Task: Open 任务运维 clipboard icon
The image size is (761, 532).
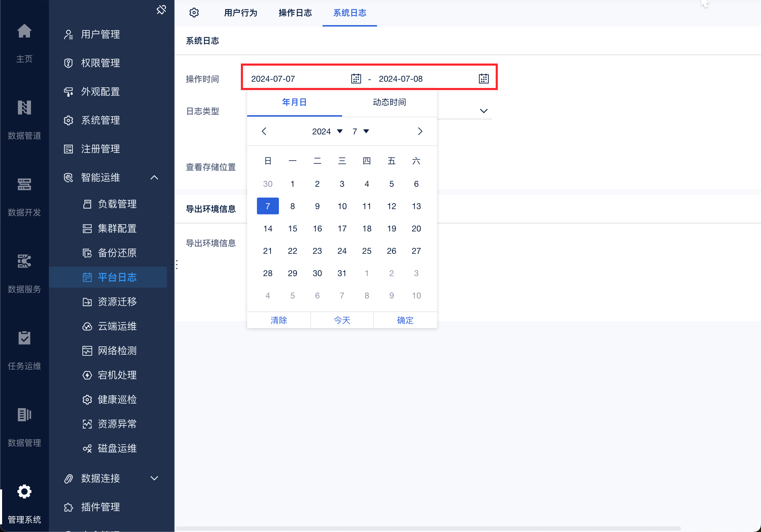Action: click(24, 338)
